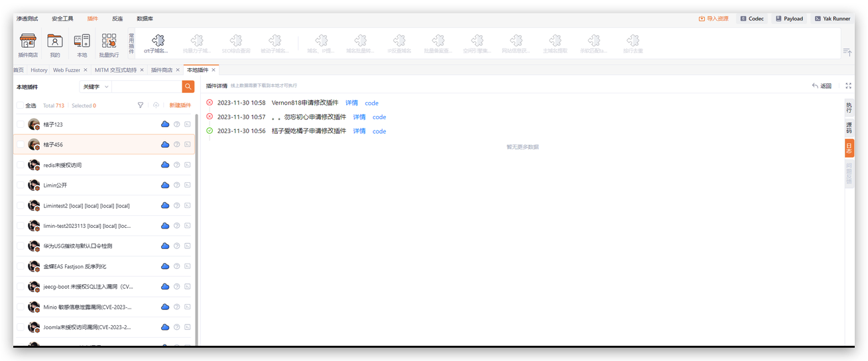Switch to the 源码 side tab

pyautogui.click(x=849, y=128)
